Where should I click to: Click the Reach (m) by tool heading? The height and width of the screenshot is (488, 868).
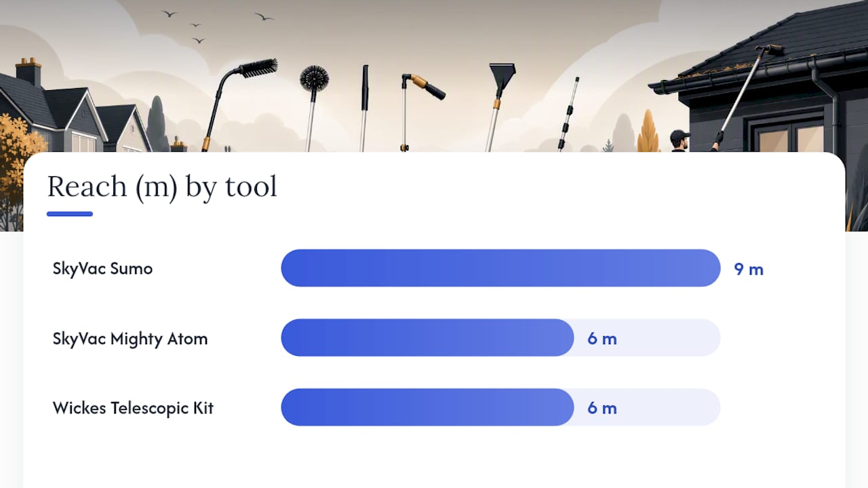point(162,186)
